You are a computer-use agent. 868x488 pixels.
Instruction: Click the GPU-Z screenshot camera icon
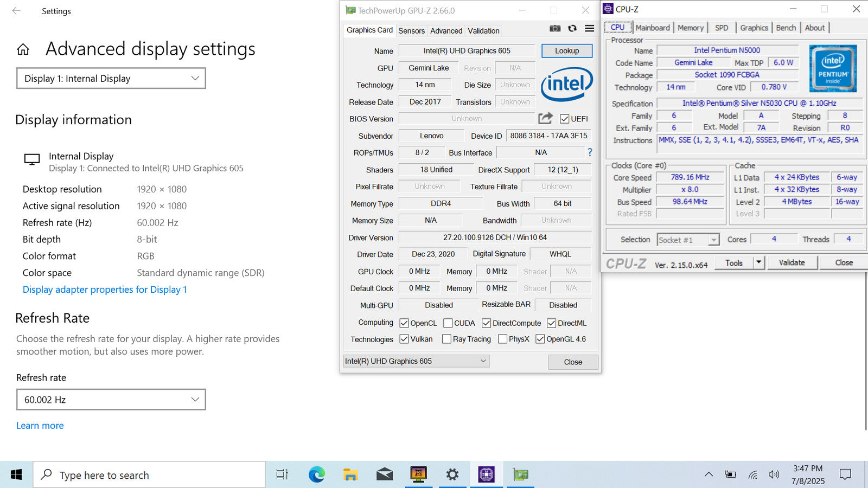554,28
